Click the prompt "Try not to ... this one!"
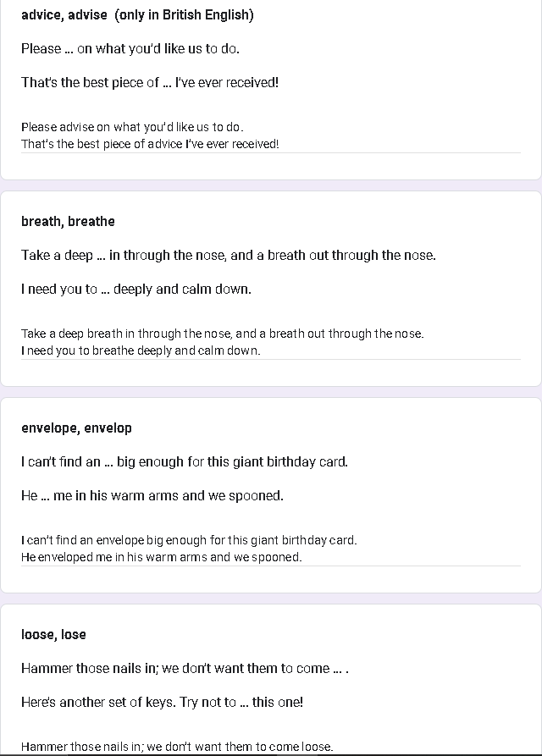The width and height of the screenshot is (542, 756). point(162,703)
